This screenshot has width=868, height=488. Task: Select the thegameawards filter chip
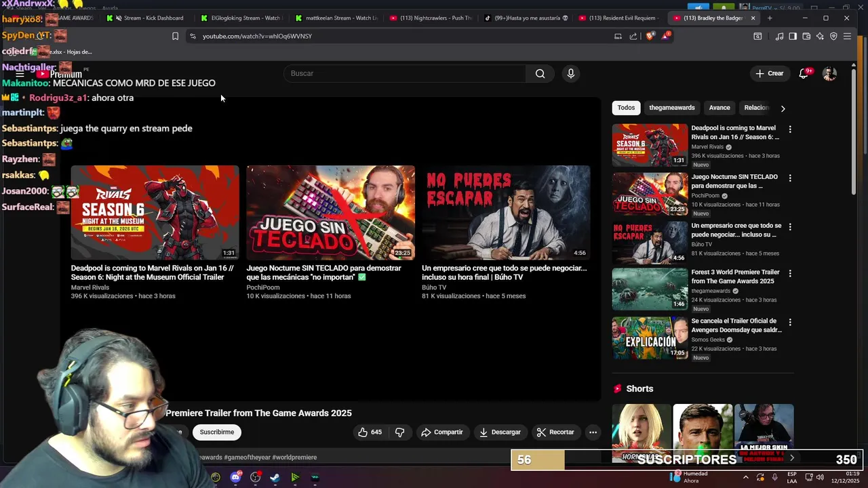coord(671,108)
